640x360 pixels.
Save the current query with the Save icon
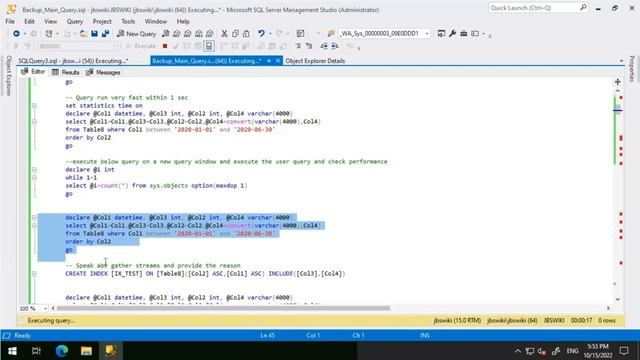[94, 33]
